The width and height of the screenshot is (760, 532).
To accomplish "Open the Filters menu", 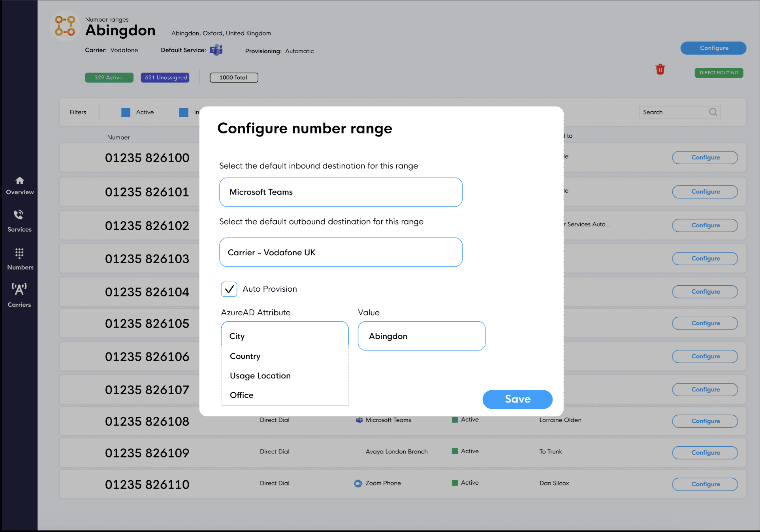I will pos(78,112).
